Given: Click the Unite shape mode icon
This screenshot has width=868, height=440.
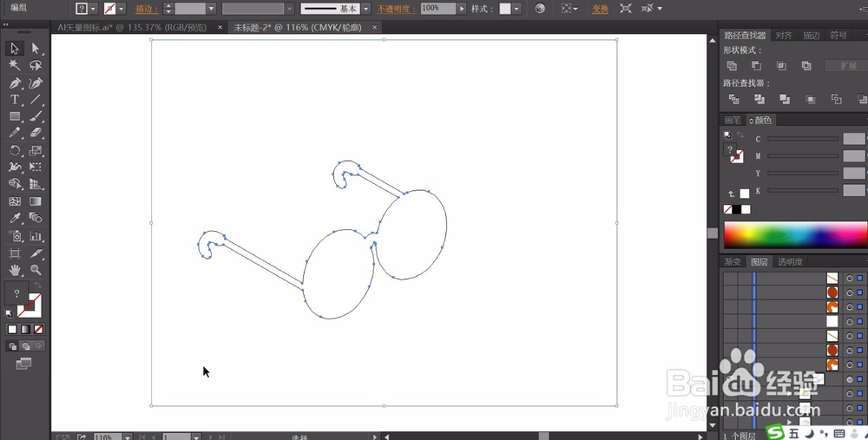Looking at the screenshot, I should tap(732, 66).
